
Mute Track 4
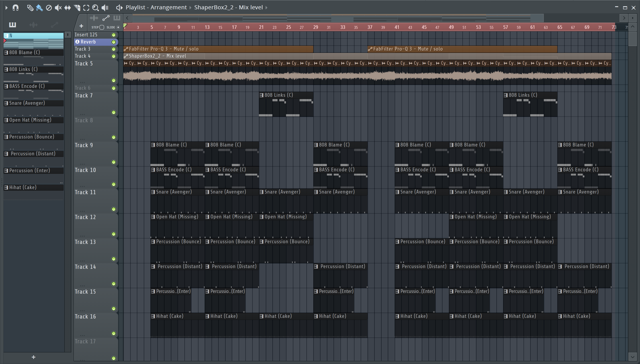(x=114, y=56)
